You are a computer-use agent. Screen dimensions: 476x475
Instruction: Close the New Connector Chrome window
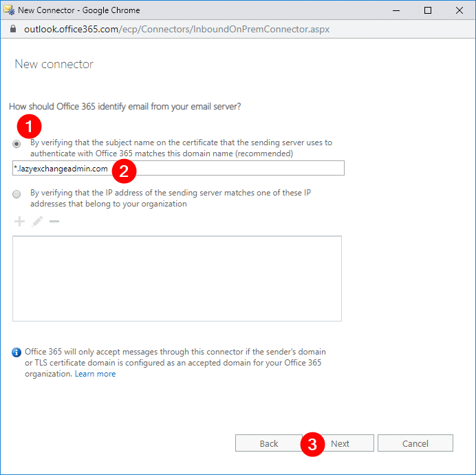click(459, 10)
